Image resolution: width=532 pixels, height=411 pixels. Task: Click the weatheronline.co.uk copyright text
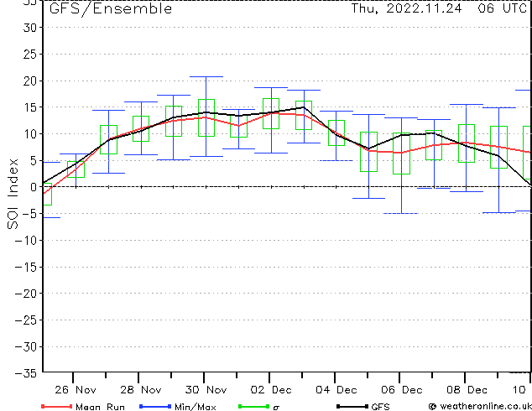pos(480,406)
